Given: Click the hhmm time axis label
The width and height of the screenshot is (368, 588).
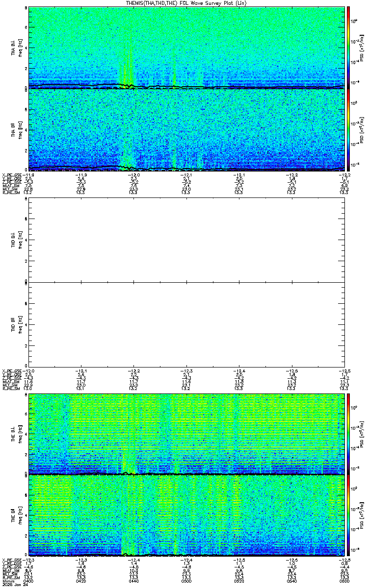Looking at the screenshot, I should pyautogui.click(x=7, y=581).
